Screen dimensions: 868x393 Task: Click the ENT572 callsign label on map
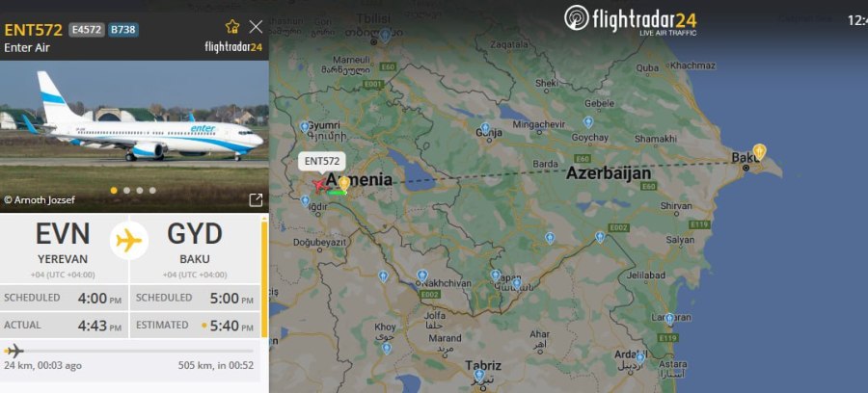point(322,162)
